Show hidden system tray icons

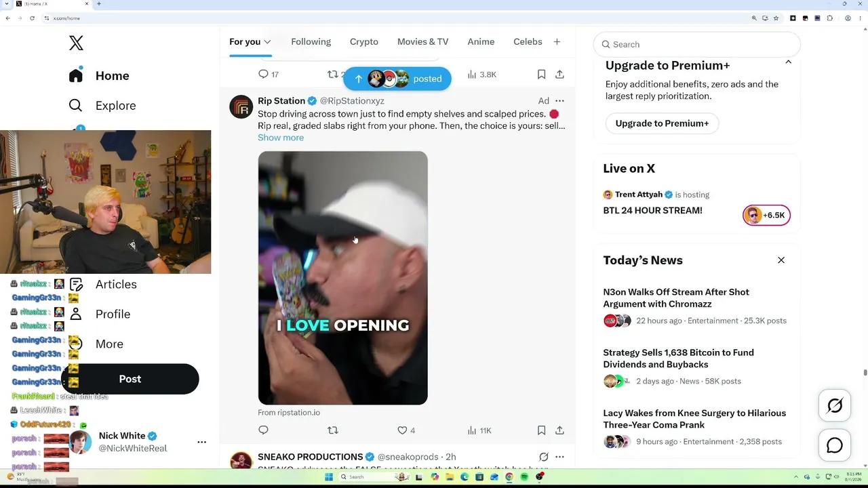point(797,477)
